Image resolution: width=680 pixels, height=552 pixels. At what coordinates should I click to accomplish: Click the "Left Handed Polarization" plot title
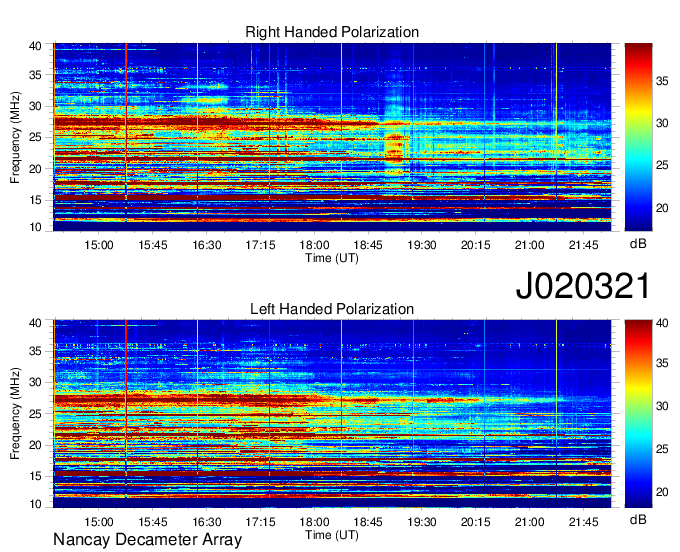click(332, 309)
